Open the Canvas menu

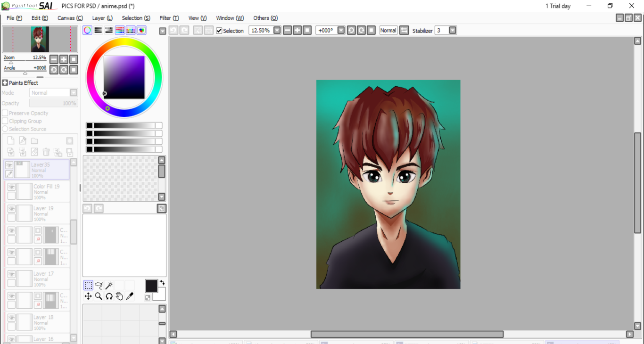(x=70, y=18)
